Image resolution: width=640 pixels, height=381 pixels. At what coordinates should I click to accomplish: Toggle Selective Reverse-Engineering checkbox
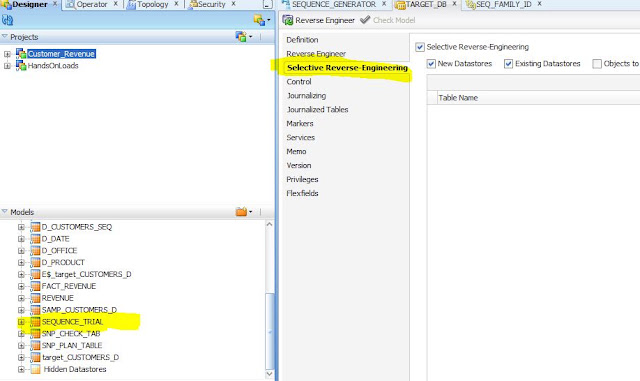pyautogui.click(x=420, y=47)
